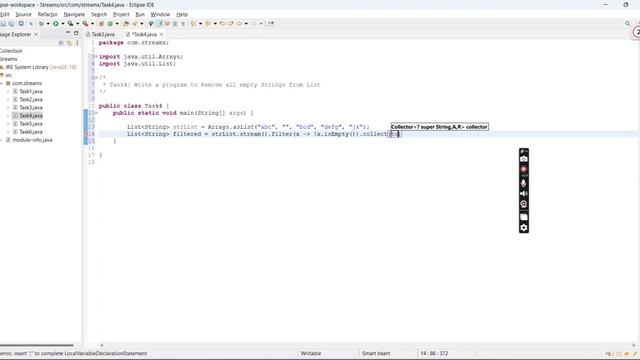Click the Previous Annotation toolbar icon
The height and width of the screenshot is (360, 640).
(208, 24)
